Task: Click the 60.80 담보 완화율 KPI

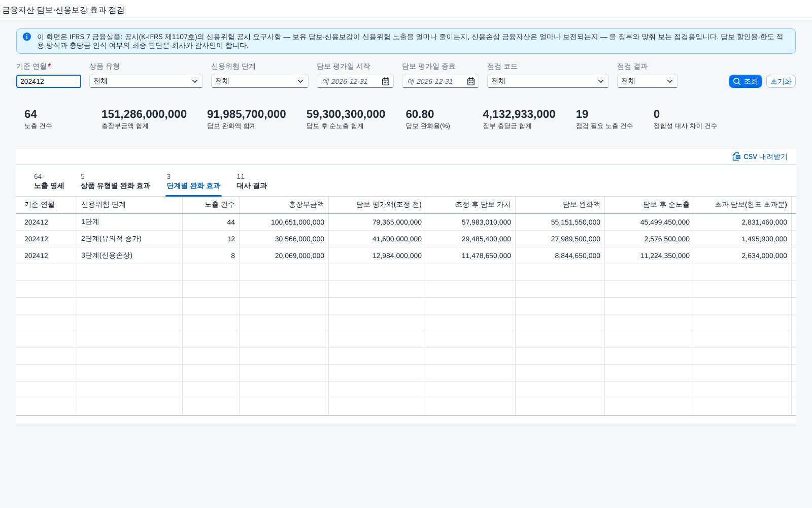Action: pos(428,119)
